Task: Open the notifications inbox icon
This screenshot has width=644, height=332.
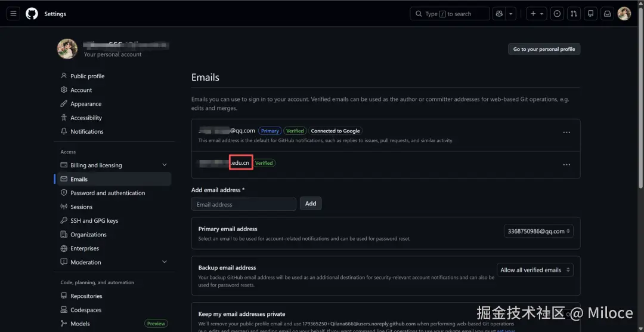Action: click(x=607, y=14)
